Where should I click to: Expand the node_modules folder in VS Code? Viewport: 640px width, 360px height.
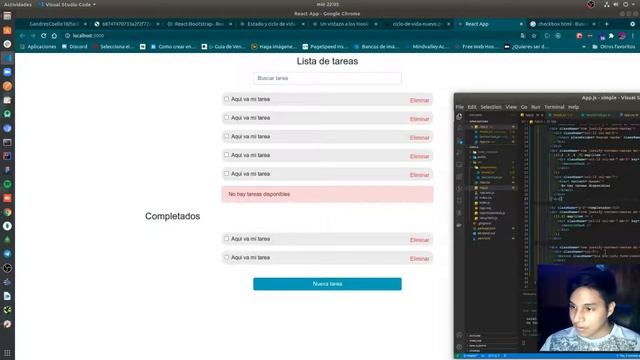click(486, 152)
